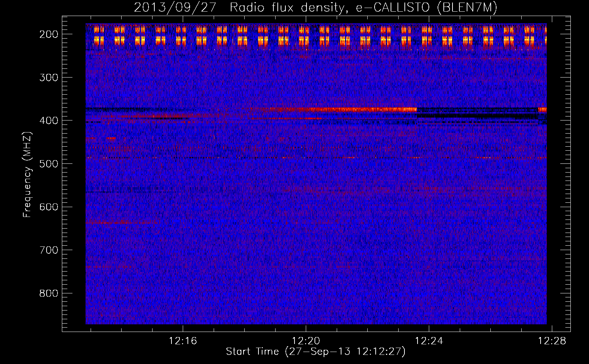589x364 pixels.
Task: Click the '12:16' time axis label
Action: tap(183, 341)
